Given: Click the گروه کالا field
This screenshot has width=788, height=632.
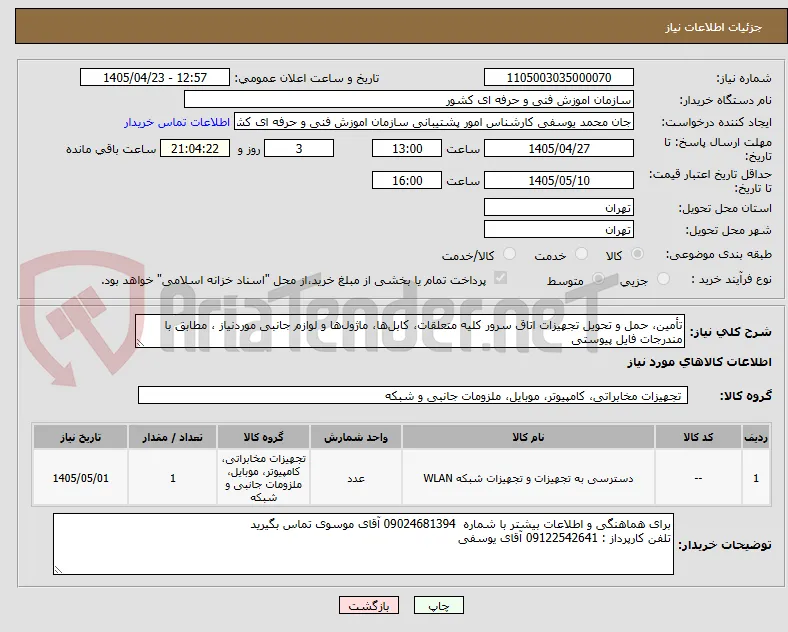Looking at the screenshot, I should pos(413,395).
